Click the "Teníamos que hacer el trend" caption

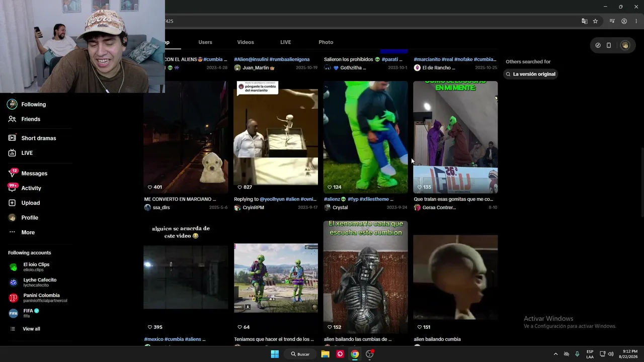274,339
